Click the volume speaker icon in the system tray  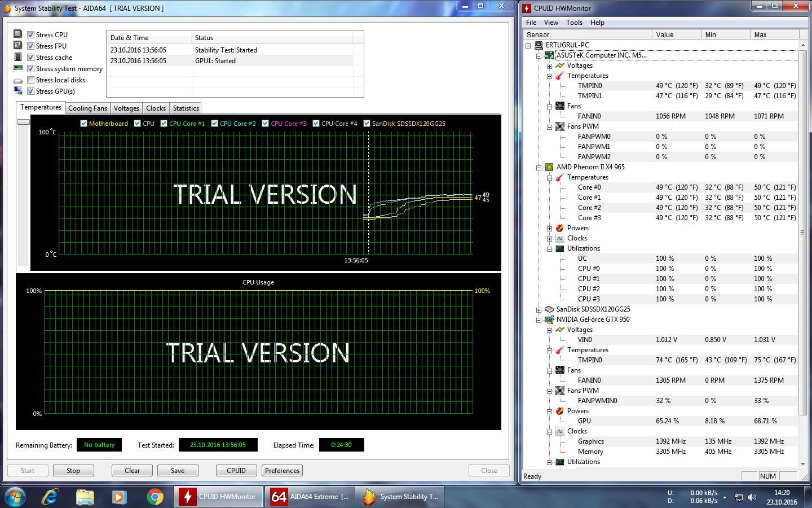pyautogui.click(x=752, y=497)
